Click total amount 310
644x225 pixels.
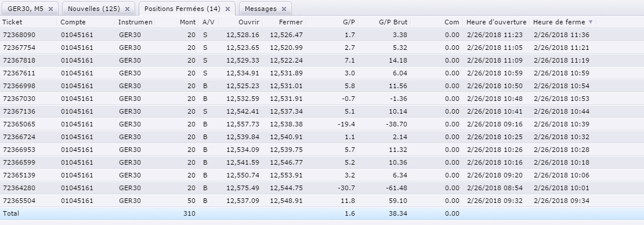[x=189, y=213]
